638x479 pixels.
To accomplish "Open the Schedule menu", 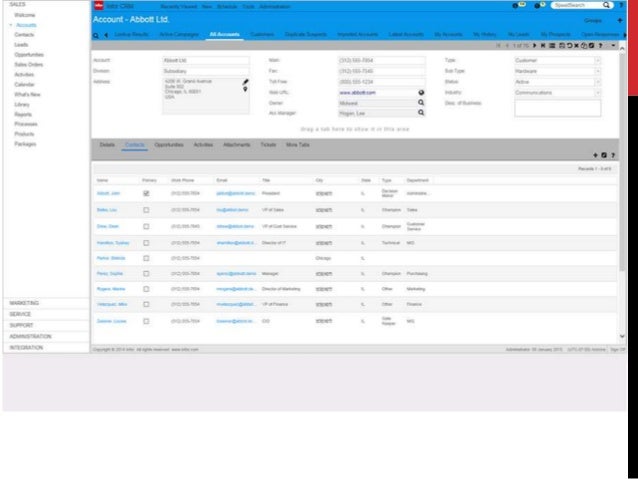I will 227,7.
